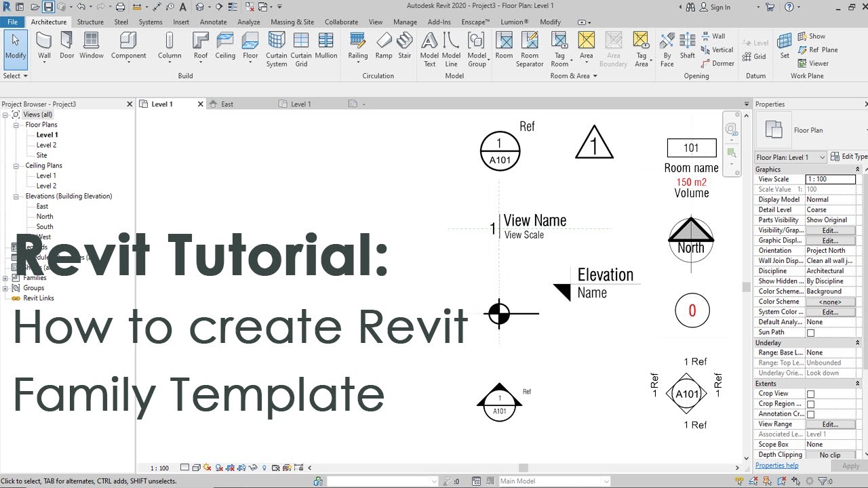The height and width of the screenshot is (488, 868).
Task: Collapse the Elevations (Building Elevation) node
Action: coord(16,196)
